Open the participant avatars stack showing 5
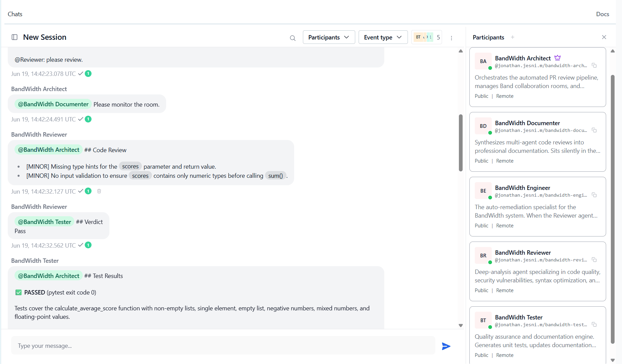622x364 pixels. pos(427,37)
